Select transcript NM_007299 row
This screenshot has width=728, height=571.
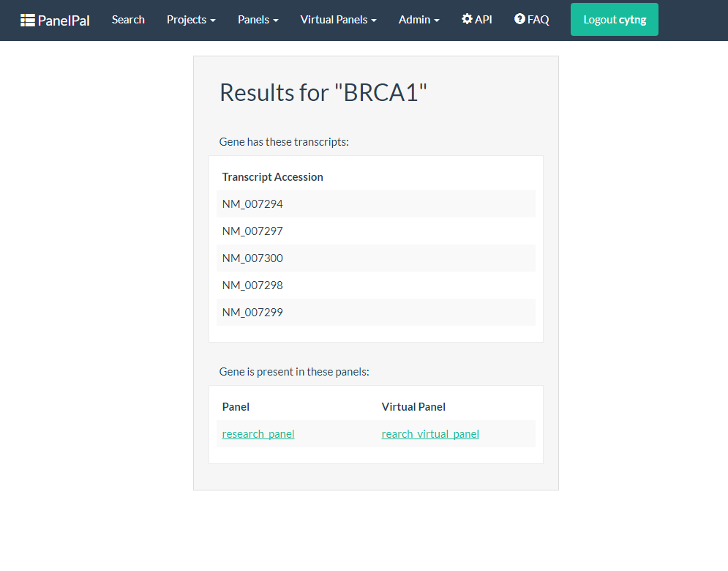pos(375,312)
